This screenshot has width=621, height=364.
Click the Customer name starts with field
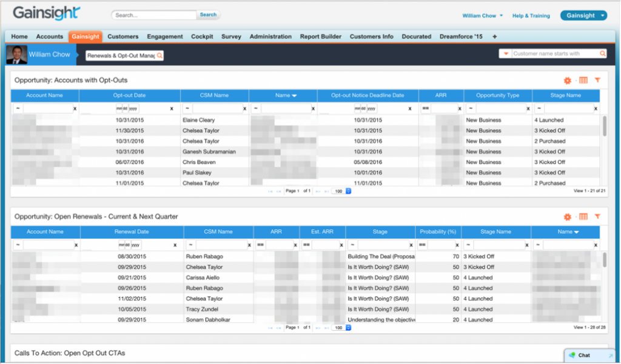pyautogui.click(x=555, y=54)
